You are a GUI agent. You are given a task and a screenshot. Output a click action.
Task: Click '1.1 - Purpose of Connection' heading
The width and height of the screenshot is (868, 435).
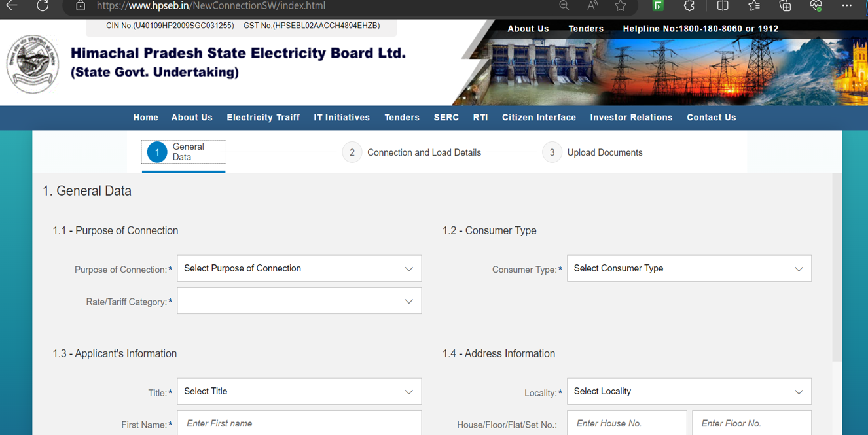point(115,230)
